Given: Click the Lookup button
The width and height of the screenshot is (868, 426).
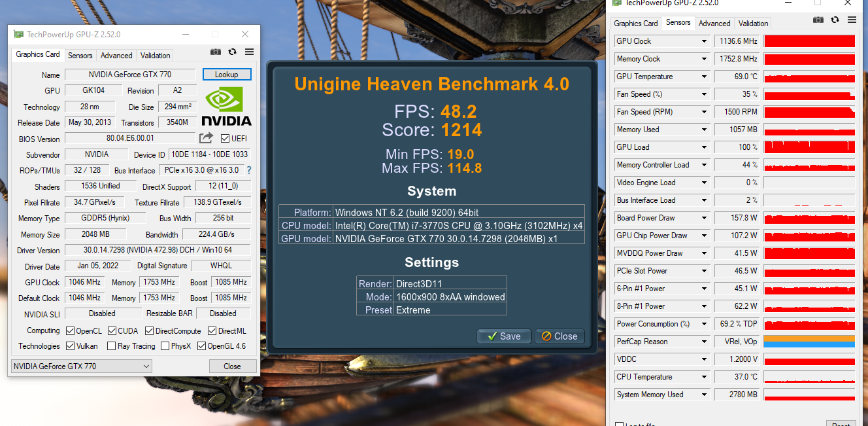Looking at the screenshot, I should tap(227, 75).
